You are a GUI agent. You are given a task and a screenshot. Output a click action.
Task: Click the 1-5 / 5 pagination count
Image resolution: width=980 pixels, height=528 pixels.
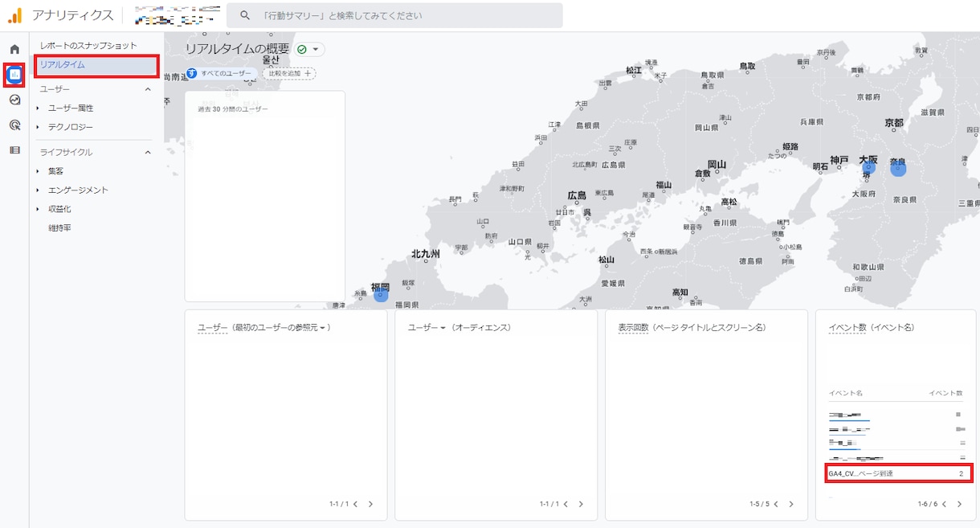click(x=757, y=504)
